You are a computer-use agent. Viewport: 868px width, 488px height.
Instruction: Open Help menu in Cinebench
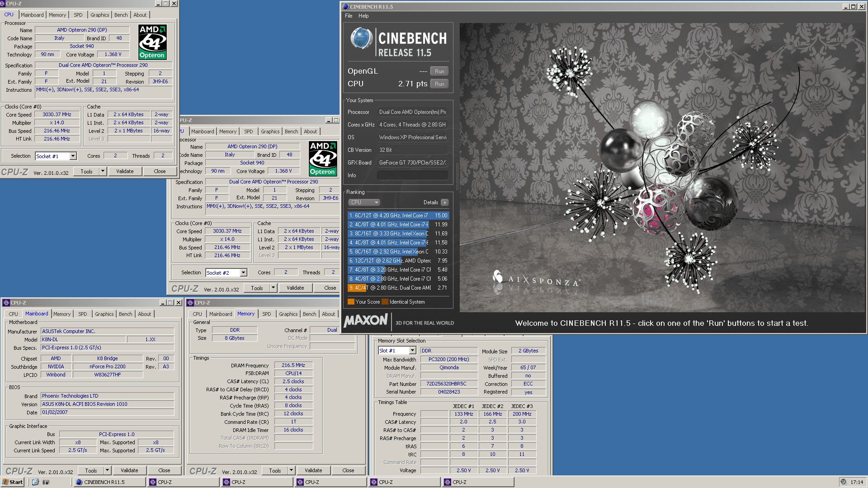(363, 16)
